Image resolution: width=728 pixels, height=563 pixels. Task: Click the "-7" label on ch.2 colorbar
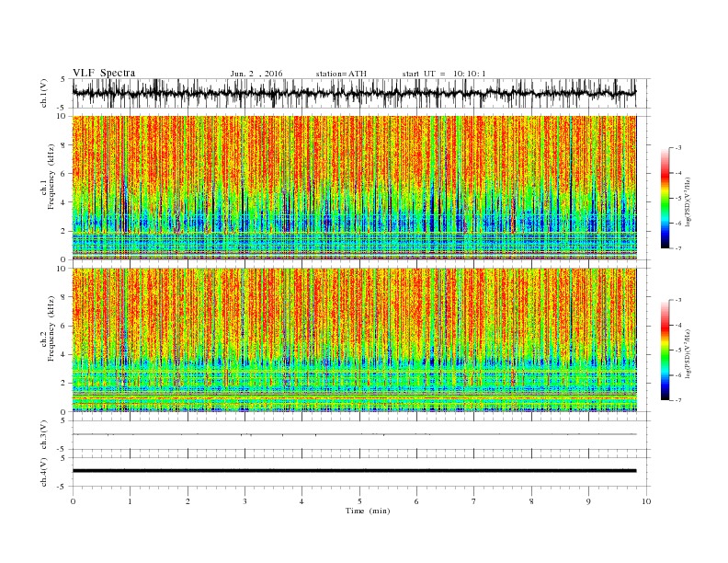click(677, 400)
